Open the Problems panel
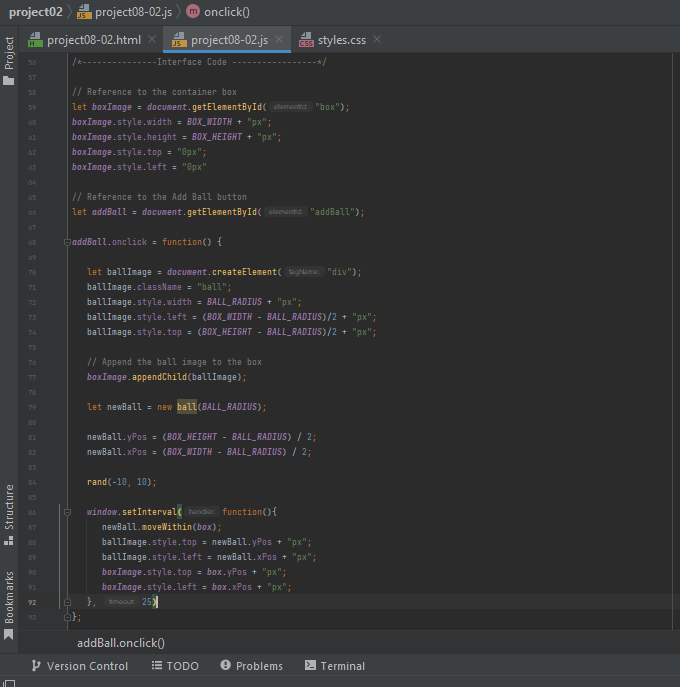680x687 pixels. click(251, 666)
